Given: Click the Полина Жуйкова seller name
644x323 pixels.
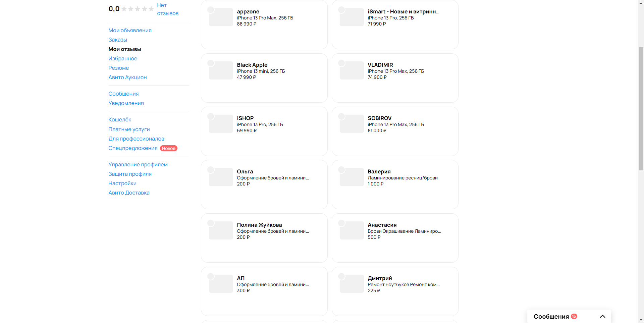Looking at the screenshot, I should coord(259,225).
